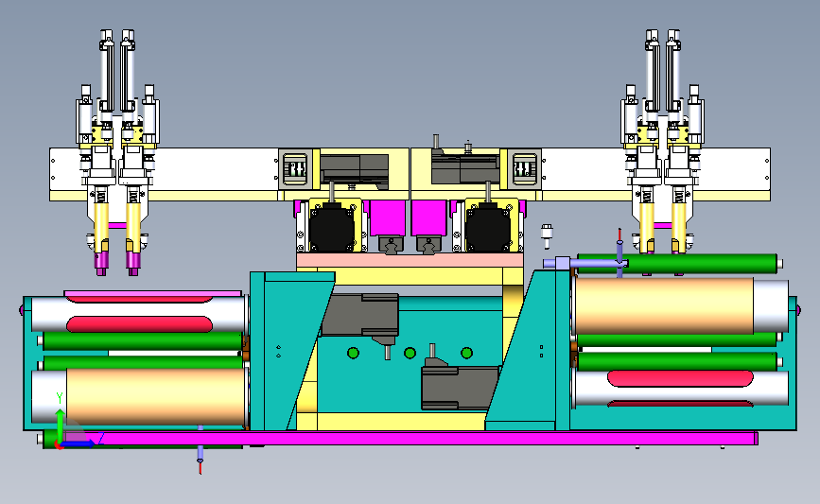Select the red slot on the lower right white roller

click(680, 378)
